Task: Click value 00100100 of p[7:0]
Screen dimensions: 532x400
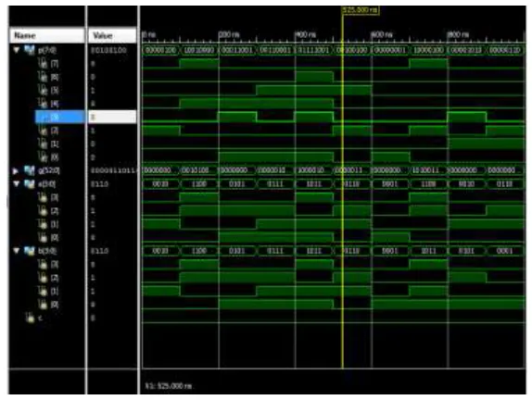Action: coord(108,50)
